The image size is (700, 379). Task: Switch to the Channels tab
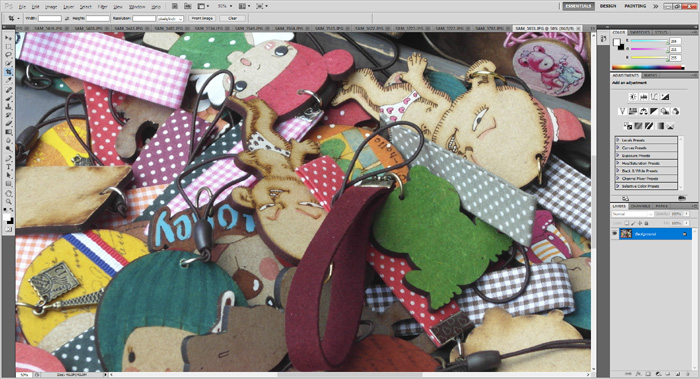pos(640,206)
